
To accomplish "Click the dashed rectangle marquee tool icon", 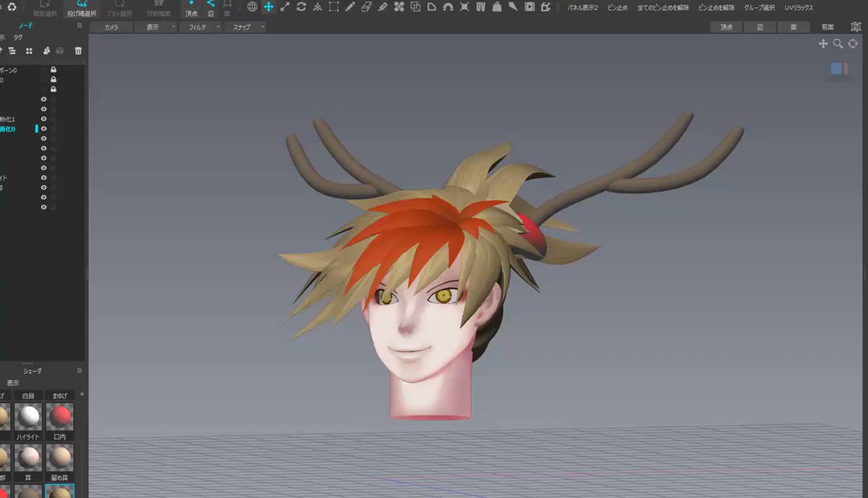I will [333, 7].
